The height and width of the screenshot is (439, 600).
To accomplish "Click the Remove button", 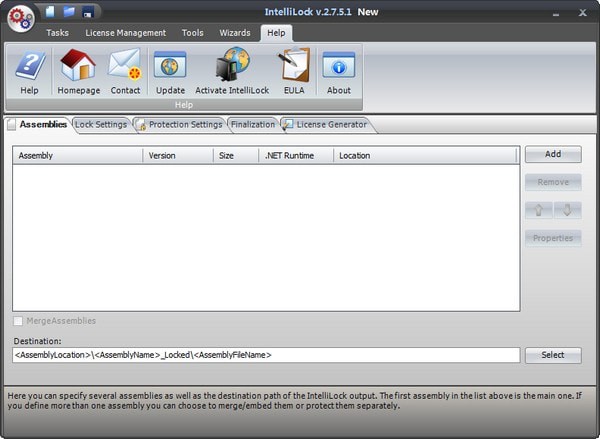I will [553, 182].
